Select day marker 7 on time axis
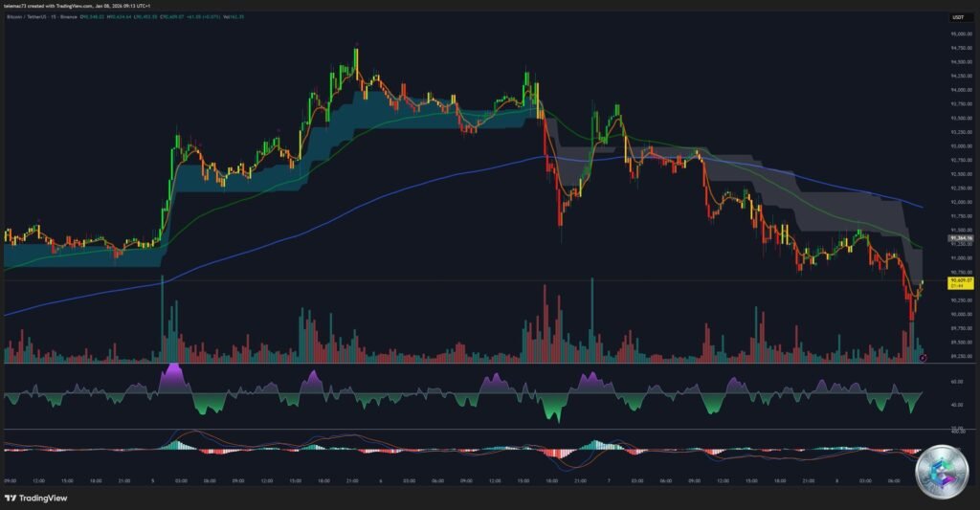 [607, 480]
